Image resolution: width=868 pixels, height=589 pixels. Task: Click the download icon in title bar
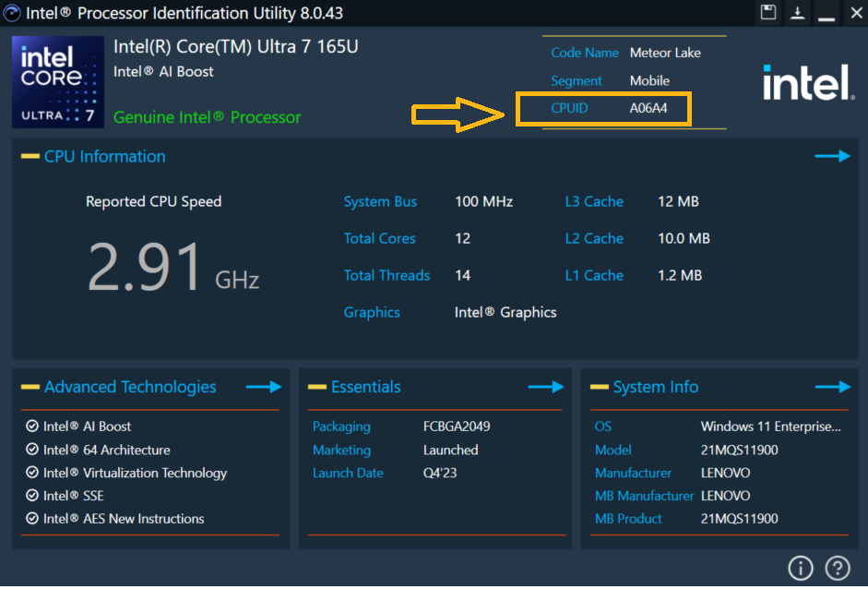pyautogui.click(x=797, y=12)
